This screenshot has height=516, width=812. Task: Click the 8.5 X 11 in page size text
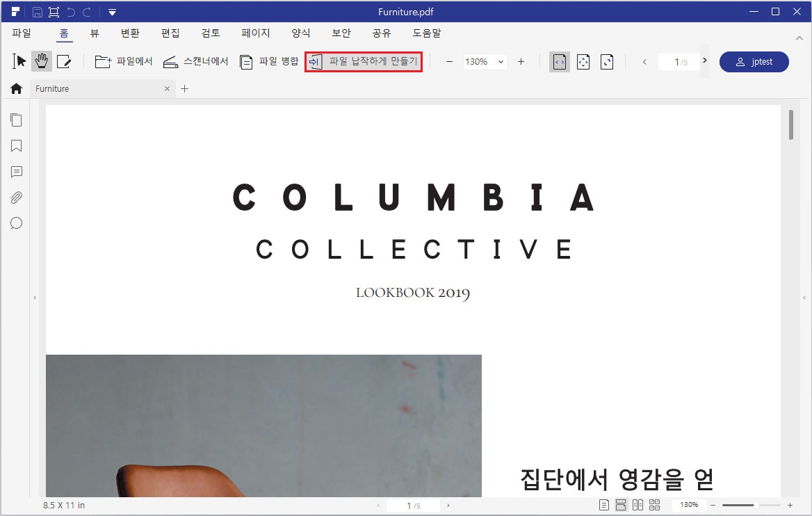pyautogui.click(x=64, y=505)
